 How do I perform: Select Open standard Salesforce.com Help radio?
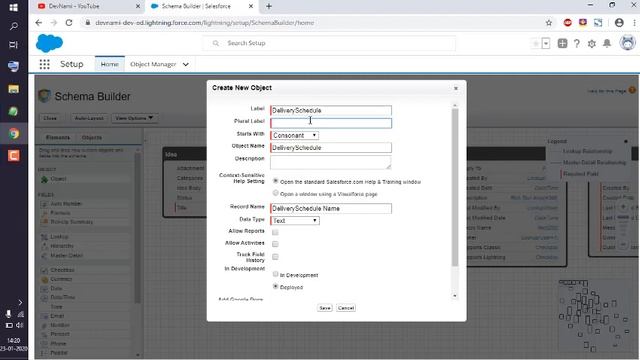[x=276, y=181]
